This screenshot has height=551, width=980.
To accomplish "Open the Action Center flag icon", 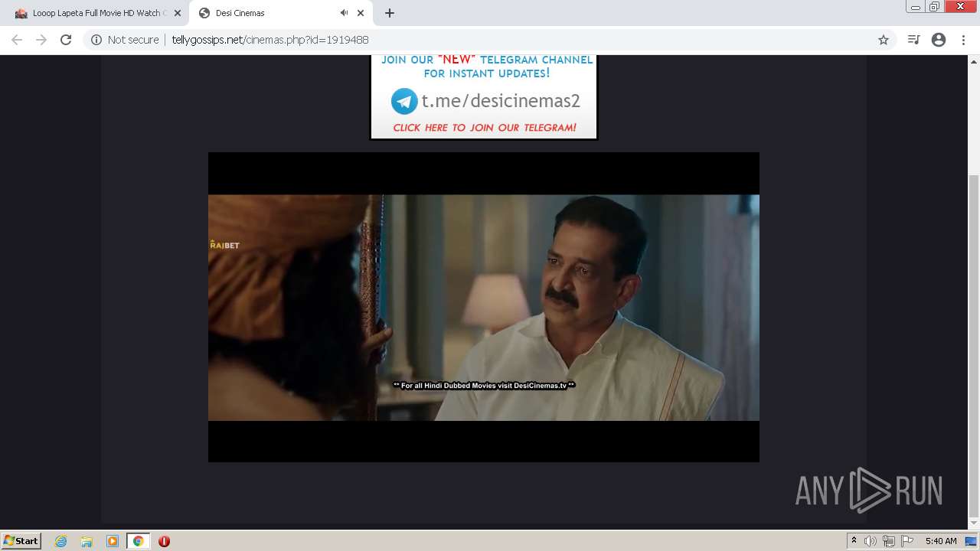I will [907, 541].
